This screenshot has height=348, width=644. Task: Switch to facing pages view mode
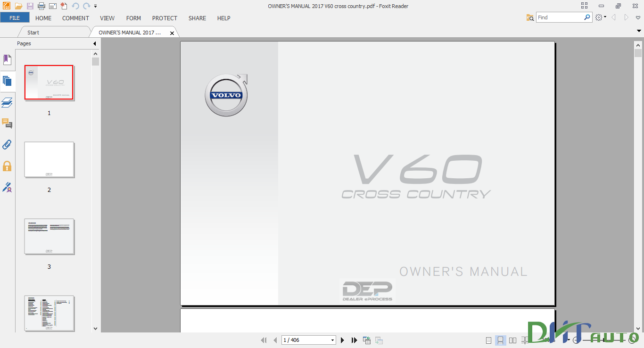coord(512,340)
